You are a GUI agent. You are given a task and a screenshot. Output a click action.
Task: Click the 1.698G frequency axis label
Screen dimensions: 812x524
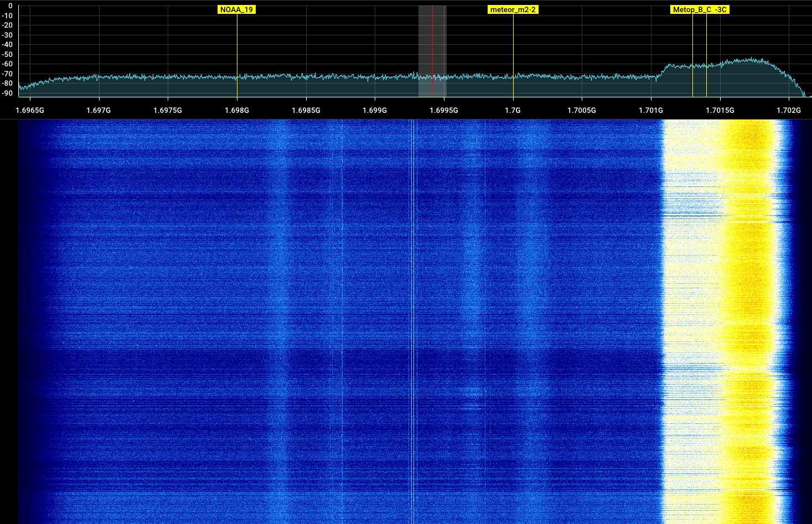coord(237,110)
